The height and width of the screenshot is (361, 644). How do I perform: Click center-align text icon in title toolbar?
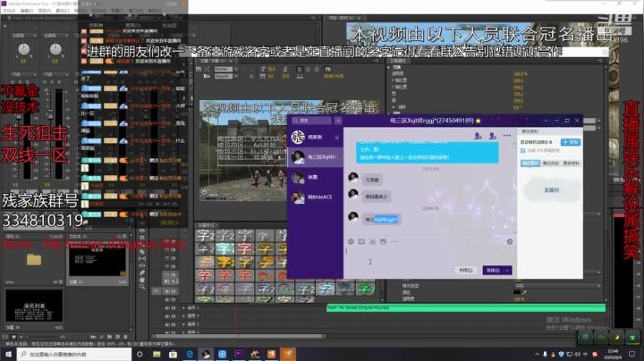pyautogui.click(x=308, y=70)
